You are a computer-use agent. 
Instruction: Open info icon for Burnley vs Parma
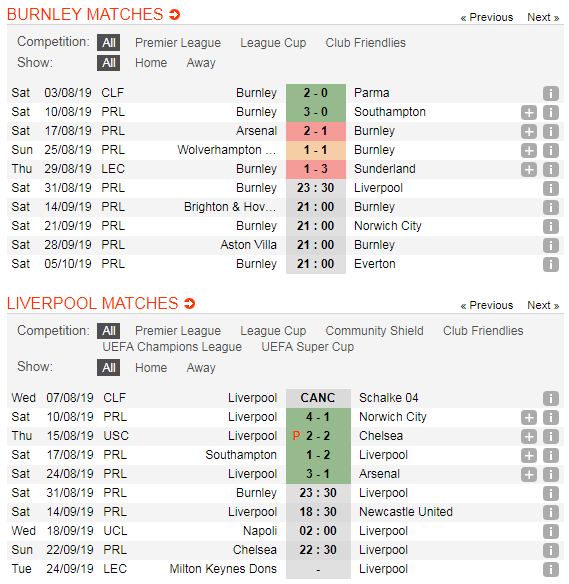point(550,93)
